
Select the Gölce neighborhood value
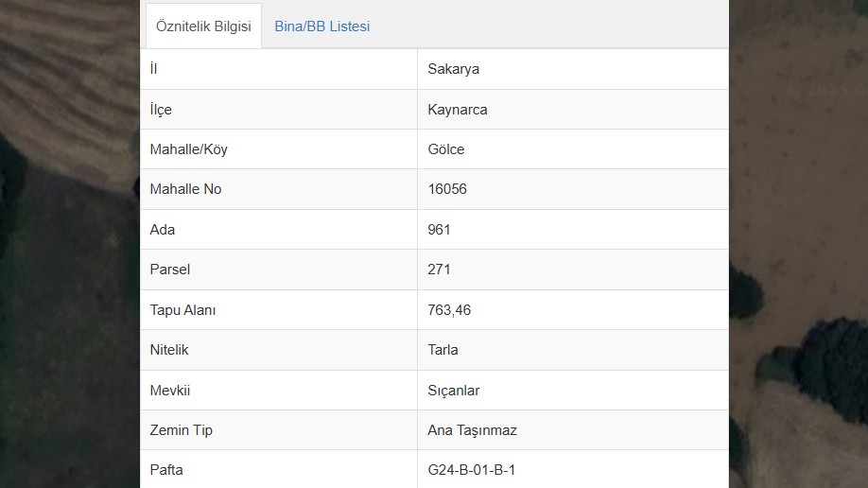(445, 149)
